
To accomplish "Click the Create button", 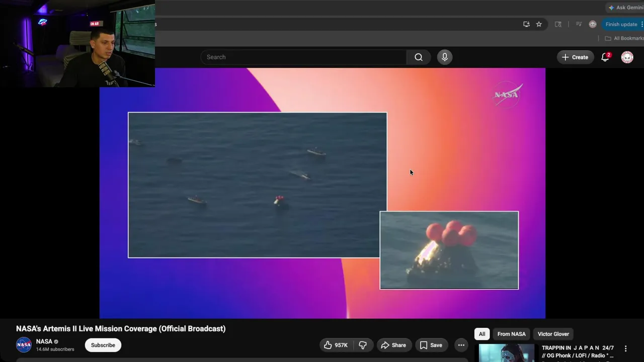I will point(575,57).
